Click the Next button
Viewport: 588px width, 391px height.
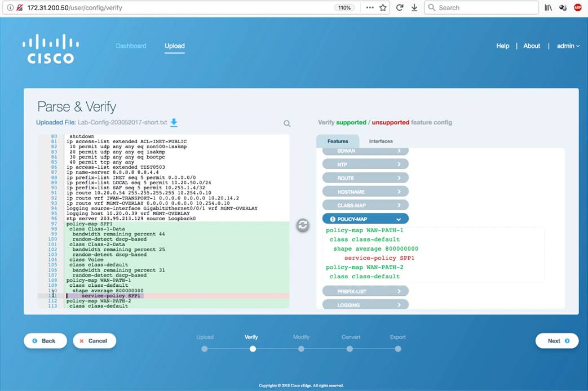[557, 341]
